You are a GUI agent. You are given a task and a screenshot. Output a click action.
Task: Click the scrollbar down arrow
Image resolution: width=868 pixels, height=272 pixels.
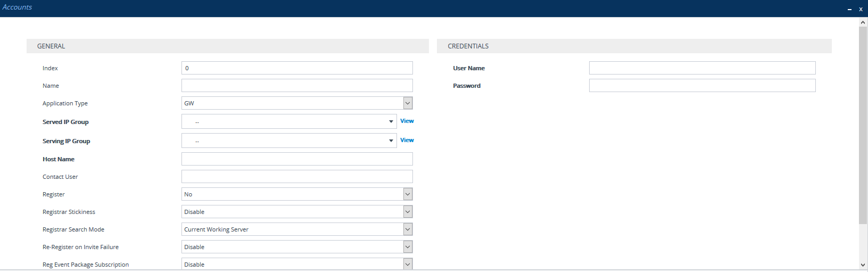click(x=863, y=265)
